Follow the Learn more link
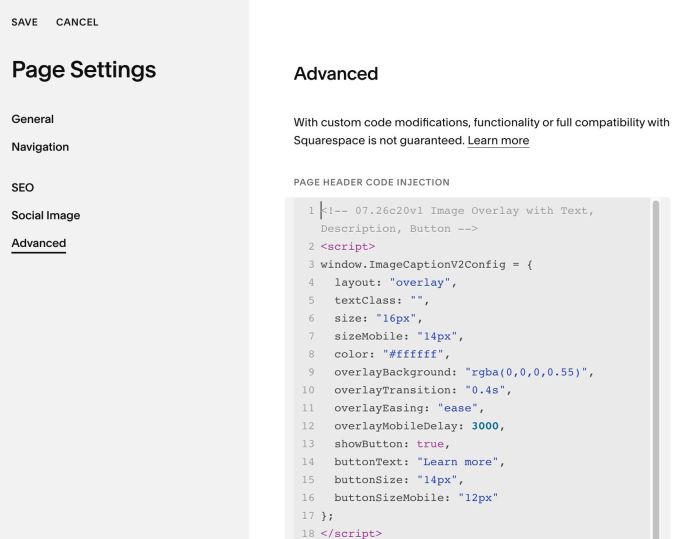The height and width of the screenshot is (539, 700). click(498, 141)
